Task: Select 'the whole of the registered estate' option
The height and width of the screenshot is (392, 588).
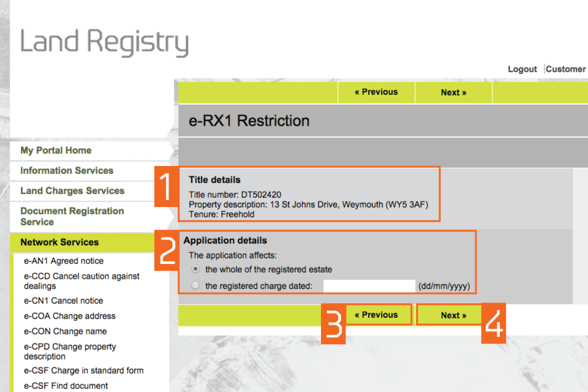Action: pos(195,269)
